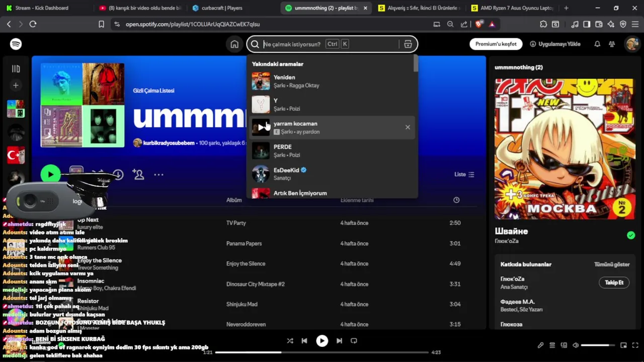Open EsDeeKid artist from recent searches
This screenshot has height=362, width=644.
coord(332,174)
